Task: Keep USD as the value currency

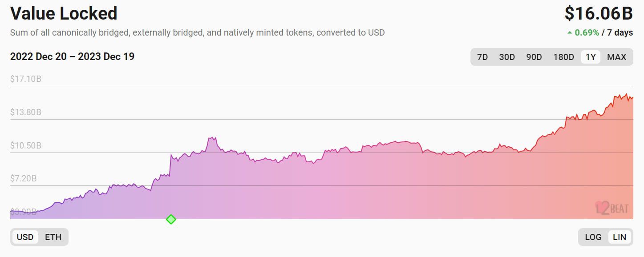Action: pos(26,237)
